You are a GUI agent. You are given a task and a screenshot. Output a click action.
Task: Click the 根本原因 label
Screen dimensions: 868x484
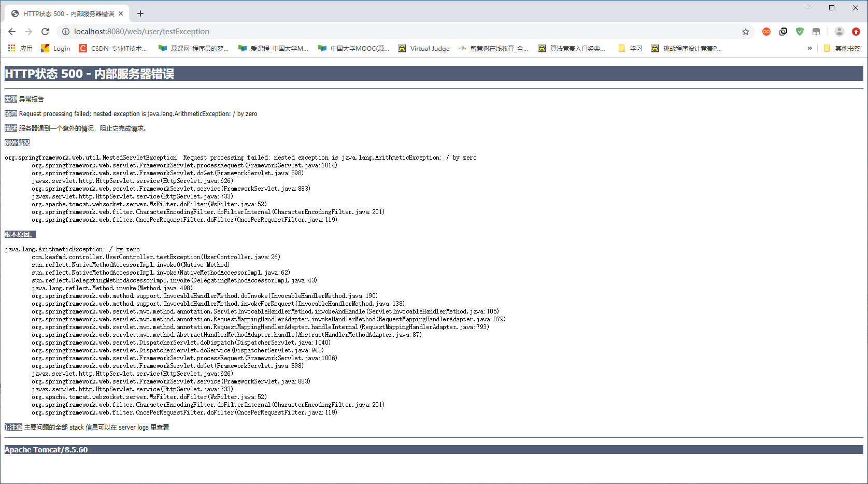point(20,234)
